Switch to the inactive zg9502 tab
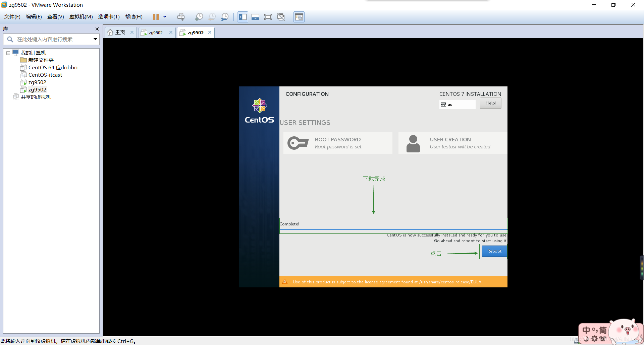This screenshot has width=644, height=345. pyautogui.click(x=156, y=32)
